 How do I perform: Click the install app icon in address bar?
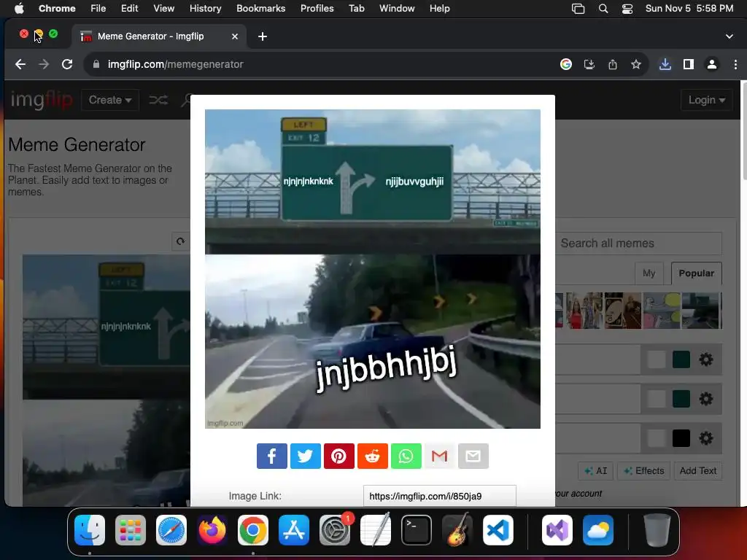pos(589,64)
